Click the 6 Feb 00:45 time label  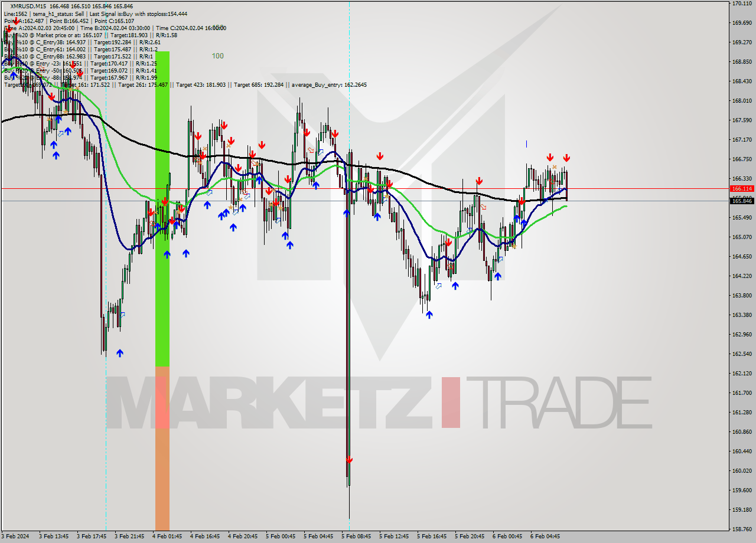(507, 537)
